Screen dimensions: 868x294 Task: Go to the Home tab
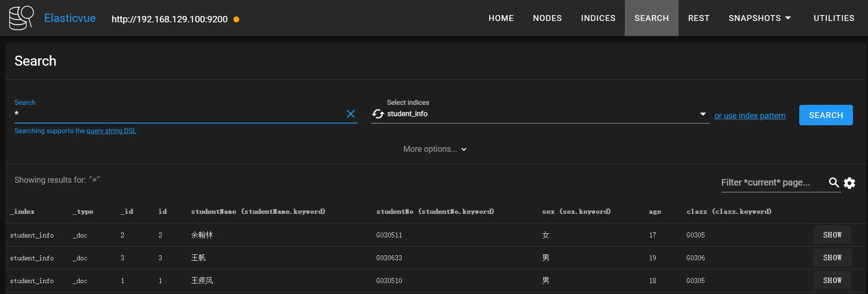coord(501,18)
